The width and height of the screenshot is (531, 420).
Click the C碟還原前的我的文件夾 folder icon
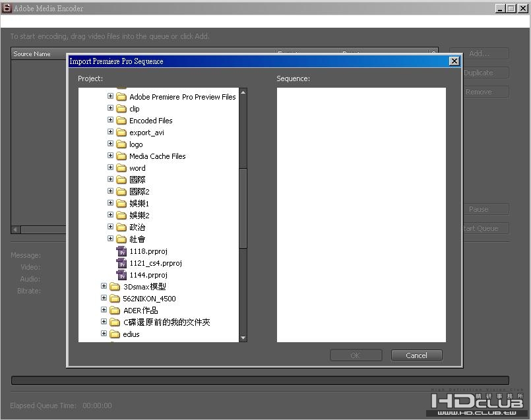pos(115,322)
